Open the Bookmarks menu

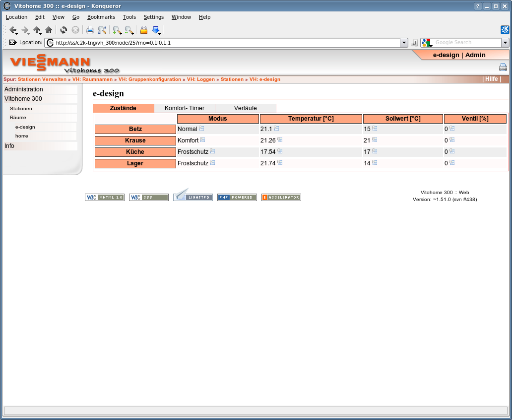101,17
